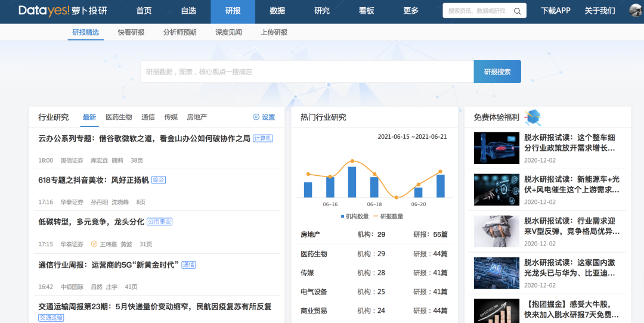Select the 电气设备 row in 热门行业研究
Screen dimensions: 644x323
pos(374,292)
